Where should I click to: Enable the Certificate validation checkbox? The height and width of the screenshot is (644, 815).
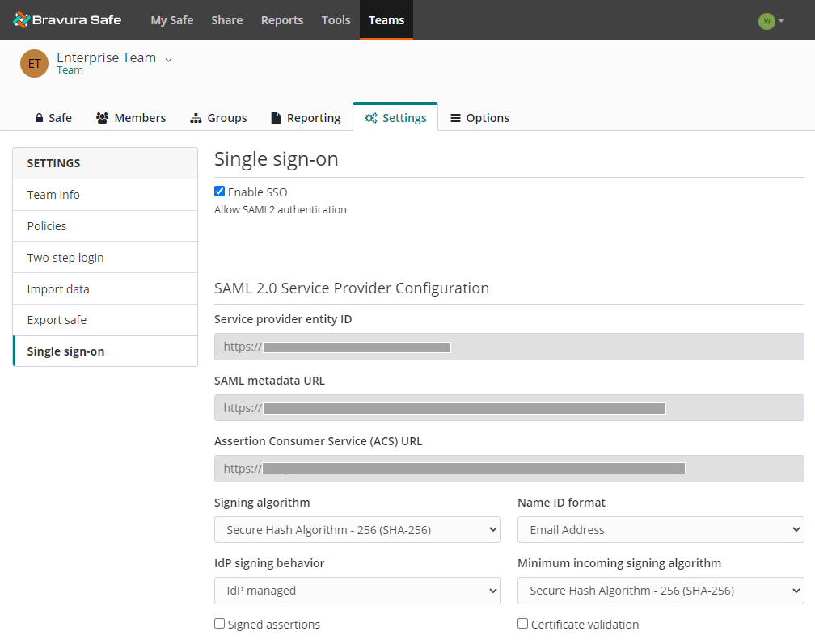(x=522, y=623)
